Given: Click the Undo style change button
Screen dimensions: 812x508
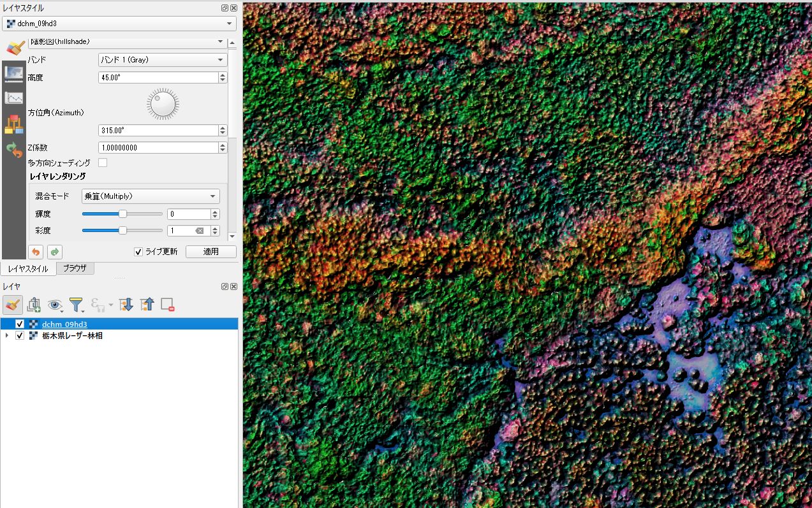Looking at the screenshot, I should [36, 252].
